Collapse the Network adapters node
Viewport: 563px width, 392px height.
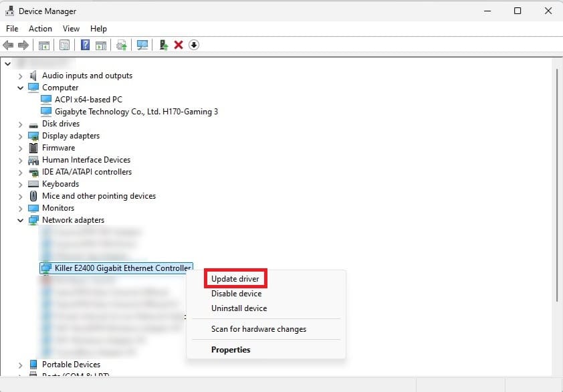click(x=21, y=220)
